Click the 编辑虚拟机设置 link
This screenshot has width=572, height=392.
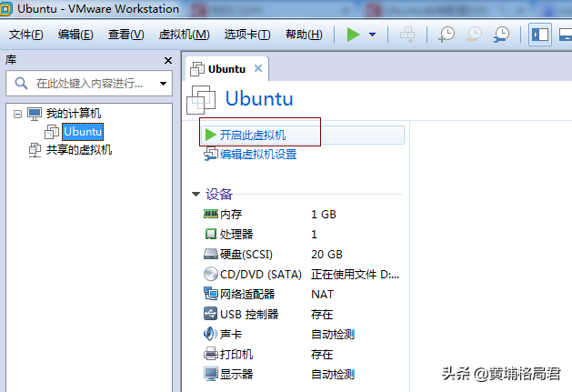[x=258, y=155]
